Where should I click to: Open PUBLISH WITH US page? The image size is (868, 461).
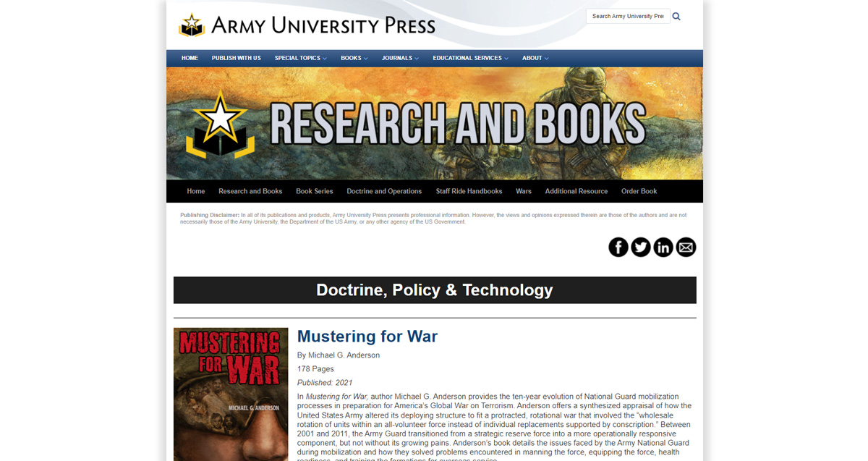pyautogui.click(x=237, y=58)
